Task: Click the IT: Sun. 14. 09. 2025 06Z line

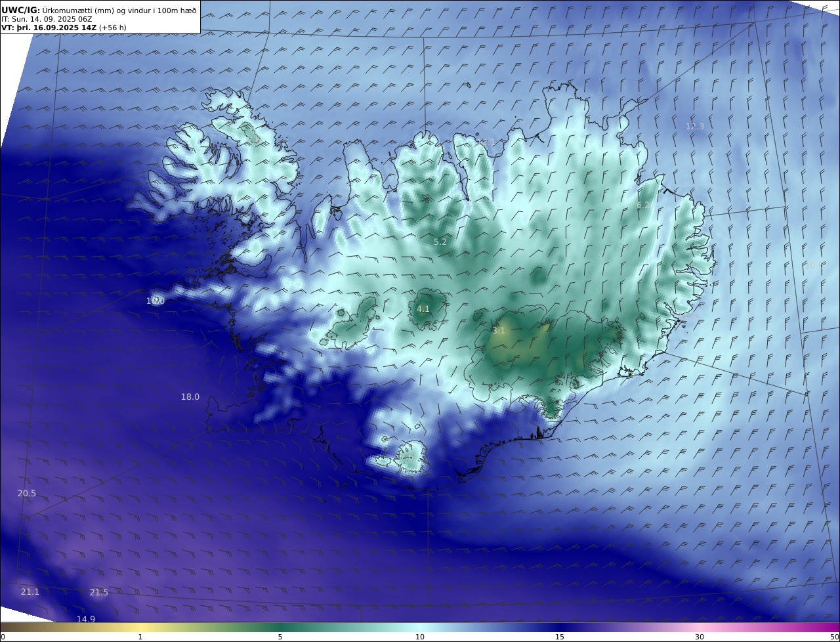Action: pos(47,19)
